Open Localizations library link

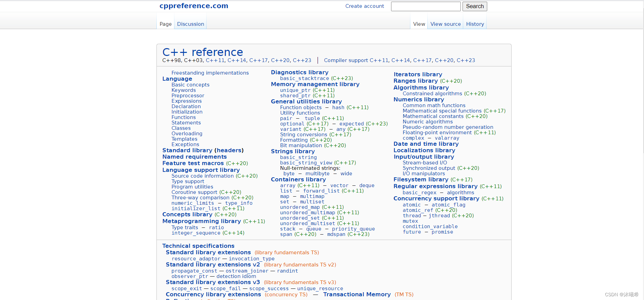pyautogui.click(x=424, y=150)
